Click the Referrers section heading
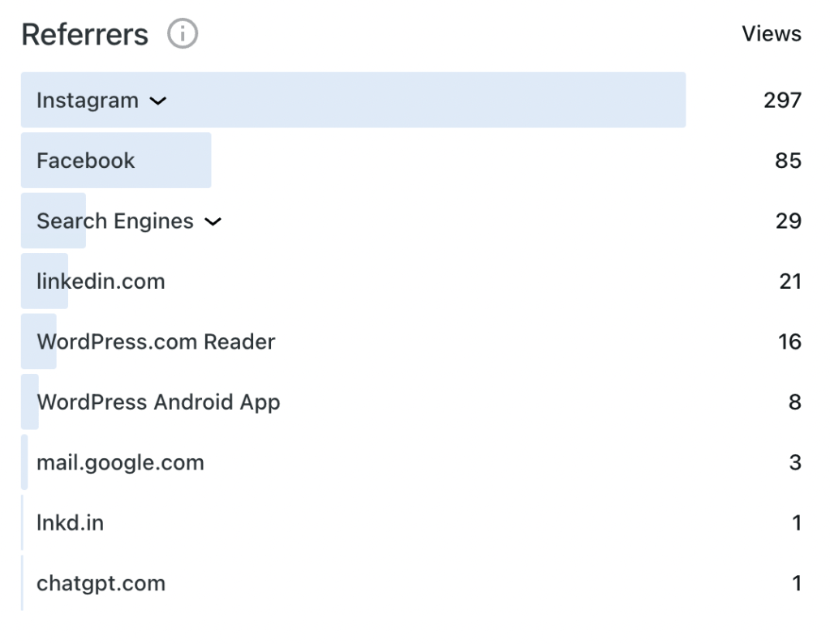The height and width of the screenshot is (644, 830). 85,35
